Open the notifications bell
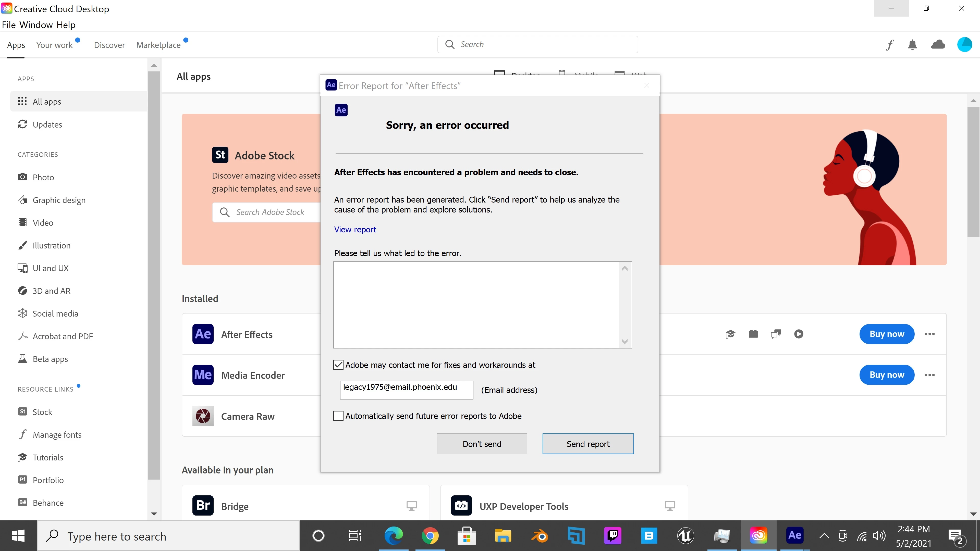980x551 pixels. pos(912,45)
